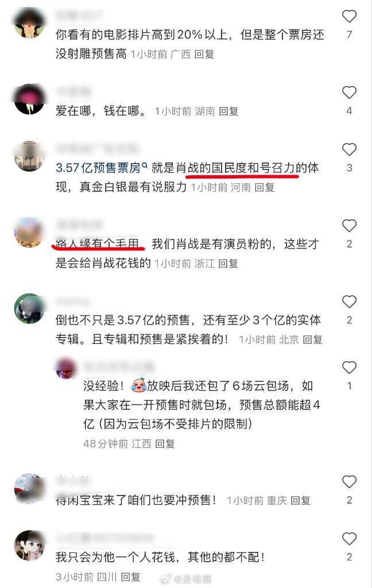Tap heart on the 3.57亿预售票房 comment

pos(349,150)
